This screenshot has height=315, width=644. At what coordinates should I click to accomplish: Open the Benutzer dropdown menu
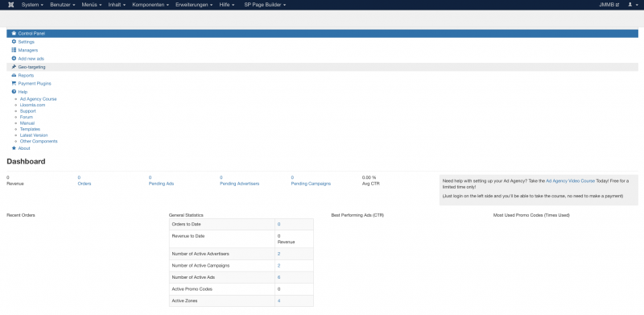coord(63,5)
